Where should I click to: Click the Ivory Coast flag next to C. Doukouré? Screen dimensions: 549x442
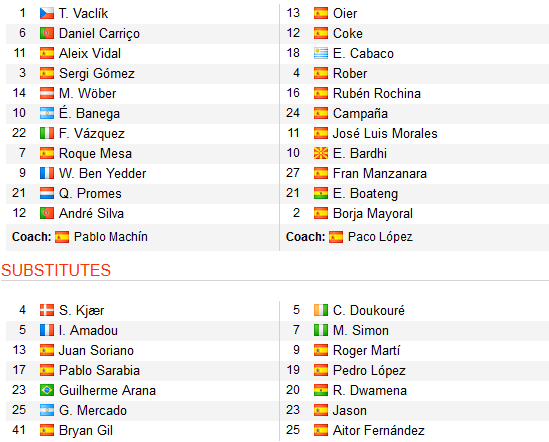click(321, 310)
